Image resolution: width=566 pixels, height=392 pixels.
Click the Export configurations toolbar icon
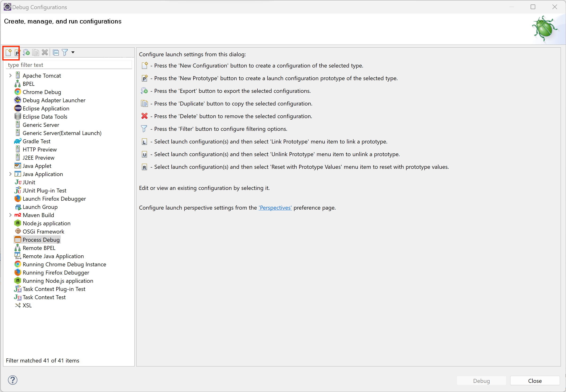26,52
